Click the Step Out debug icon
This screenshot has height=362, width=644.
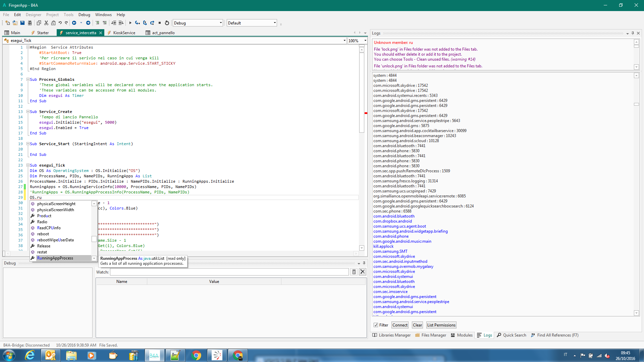click(152, 23)
